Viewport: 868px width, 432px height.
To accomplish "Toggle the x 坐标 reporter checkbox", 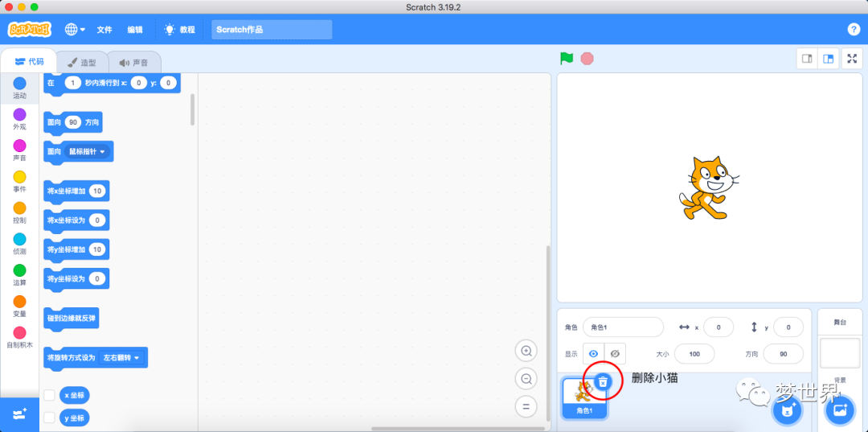I will pyautogui.click(x=49, y=396).
